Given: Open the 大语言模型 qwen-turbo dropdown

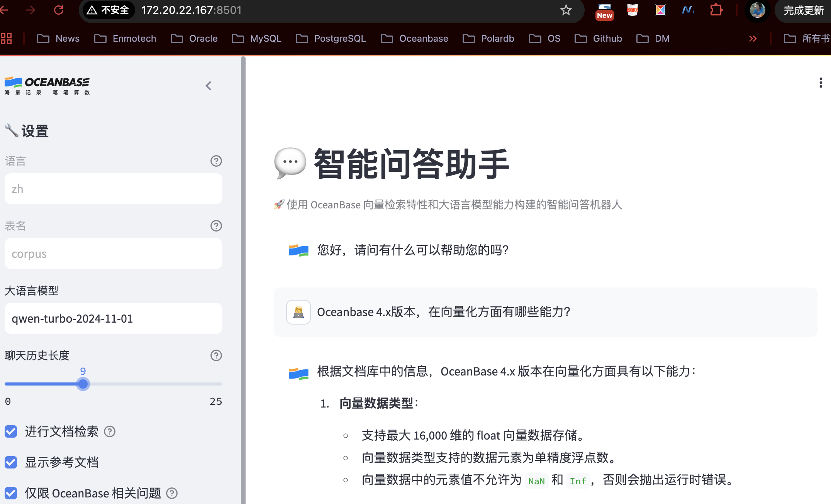Looking at the screenshot, I should click(x=113, y=318).
